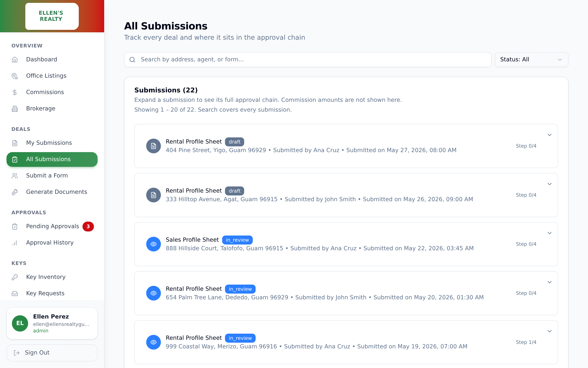Select All Submissions in sidebar

click(52, 159)
